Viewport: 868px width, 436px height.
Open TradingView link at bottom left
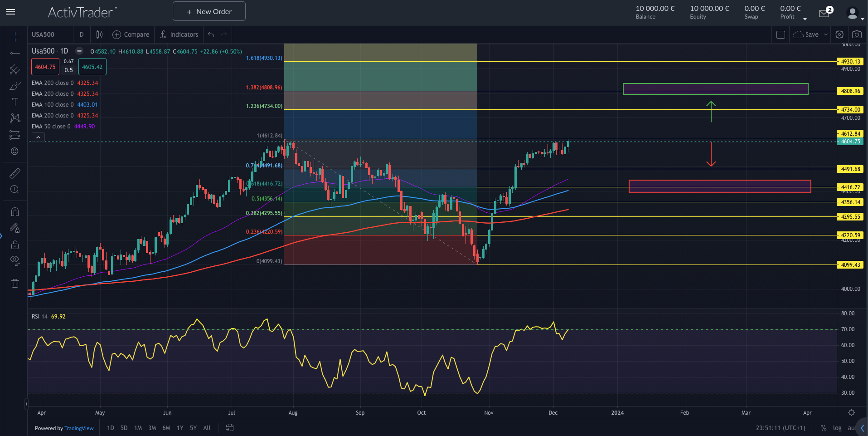point(79,428)
